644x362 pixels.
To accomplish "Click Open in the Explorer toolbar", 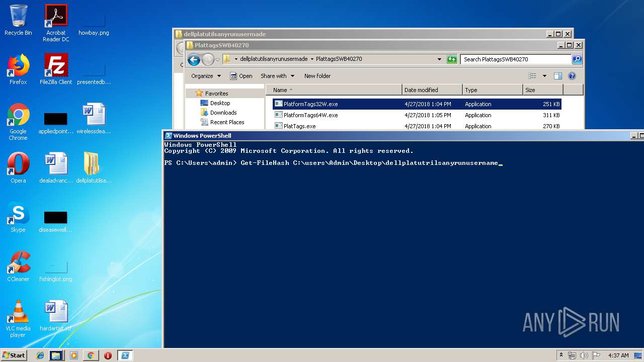I will point(241,76).
